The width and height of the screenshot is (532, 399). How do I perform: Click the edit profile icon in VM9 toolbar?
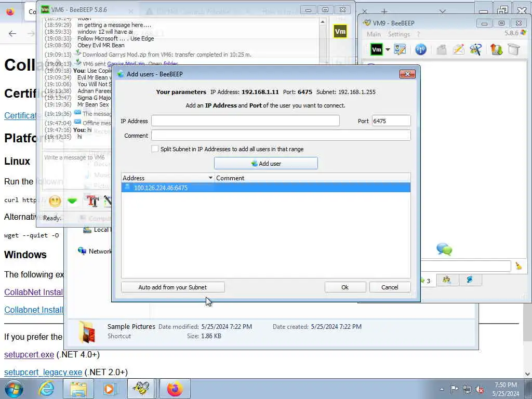[400, 49]
